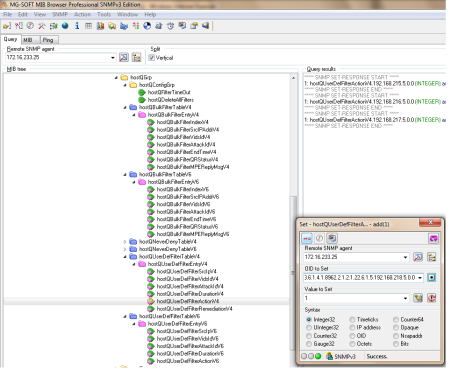The width and height of the screenshot is (450, 369).
Task: Open the OID to Set dropdown arrow
Action: (420, 278)
